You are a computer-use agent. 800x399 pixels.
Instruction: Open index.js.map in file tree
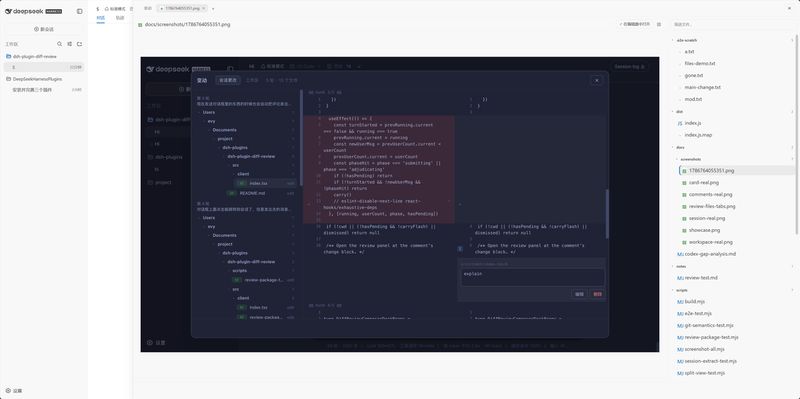pos(698,135)
